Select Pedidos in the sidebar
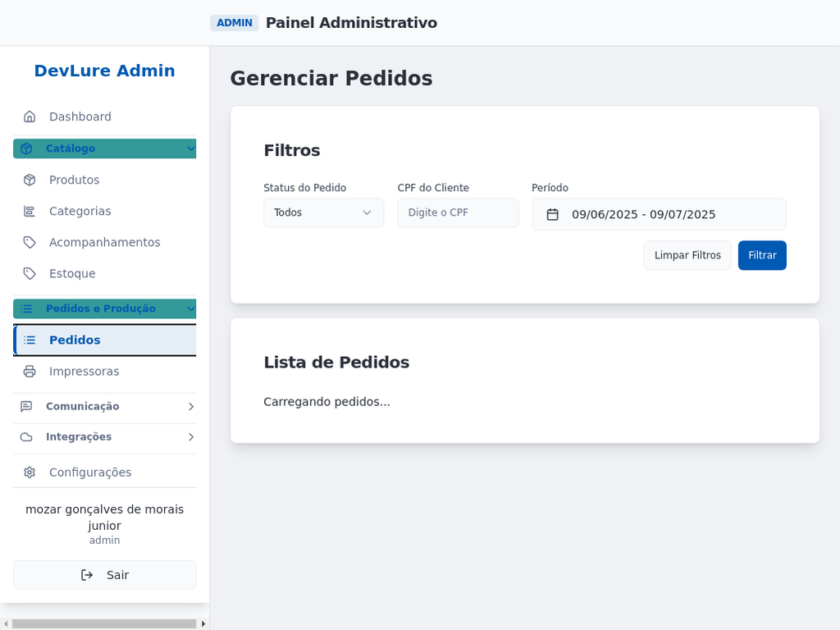 click(x=105, y=340)
